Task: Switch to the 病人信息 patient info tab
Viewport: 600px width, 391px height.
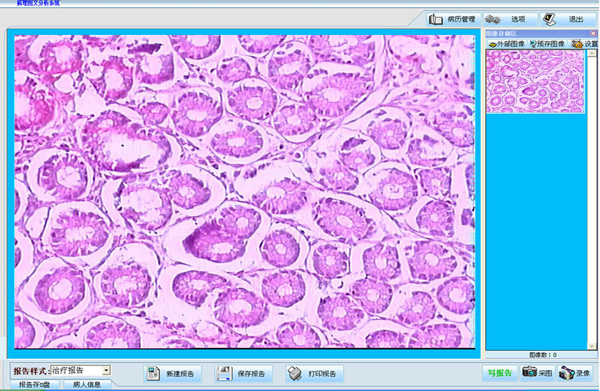Action: [87, 384]
